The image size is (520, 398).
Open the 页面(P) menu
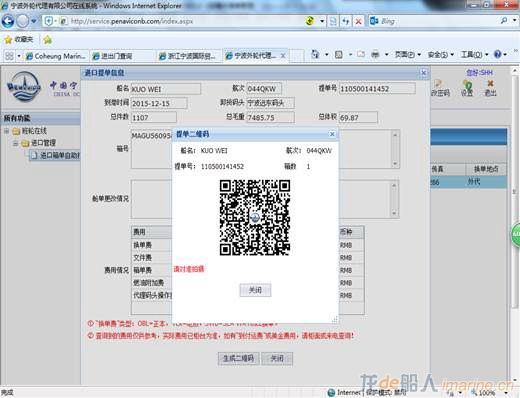[407, 54]
